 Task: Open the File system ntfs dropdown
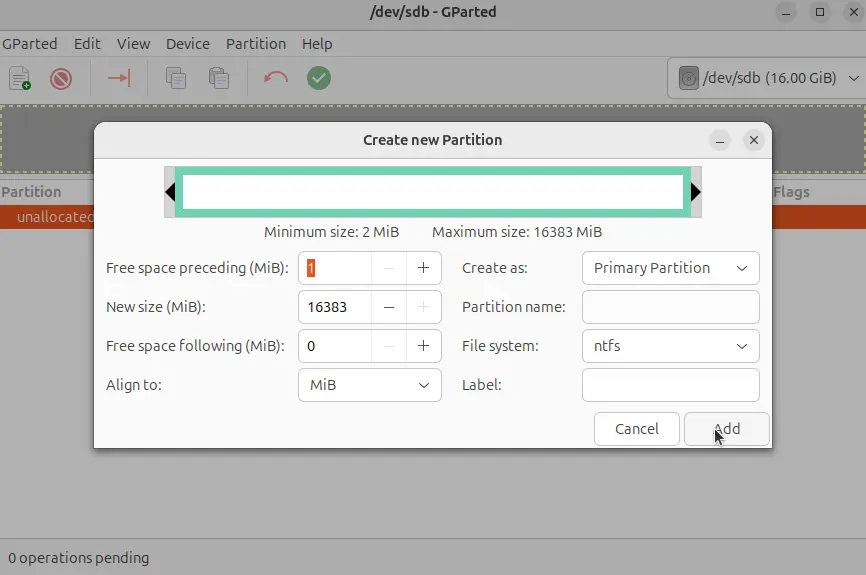coord(670,346)
